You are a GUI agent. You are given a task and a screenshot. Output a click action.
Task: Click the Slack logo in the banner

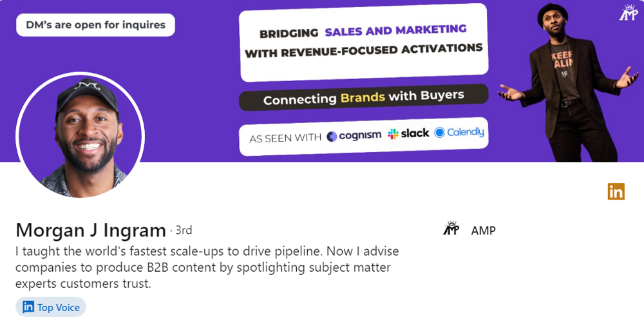(x=408, y=133)
